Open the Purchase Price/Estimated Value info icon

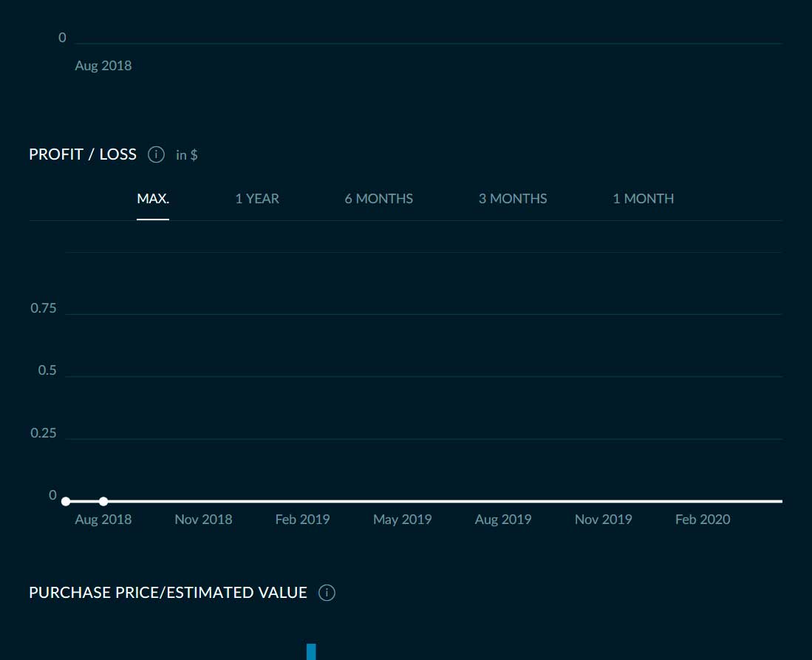327,593
